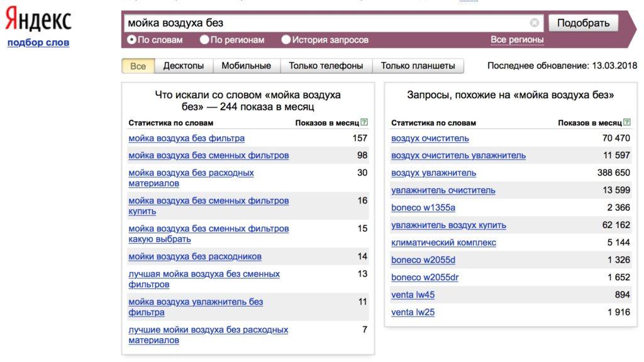This screenshot has width=644, height=362.
Task: Switch to the 'Мобильные' tab
Action: coord(246,65)
